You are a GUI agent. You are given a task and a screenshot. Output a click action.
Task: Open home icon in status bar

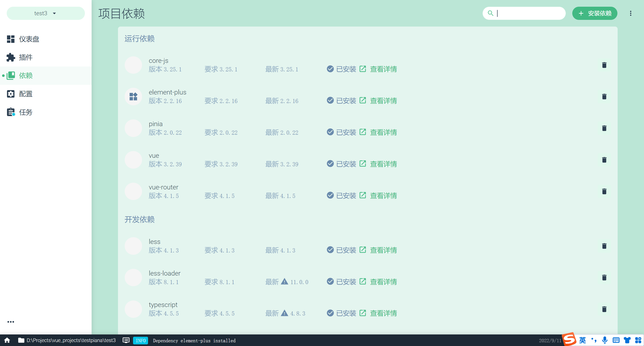(x=7, y=340)
